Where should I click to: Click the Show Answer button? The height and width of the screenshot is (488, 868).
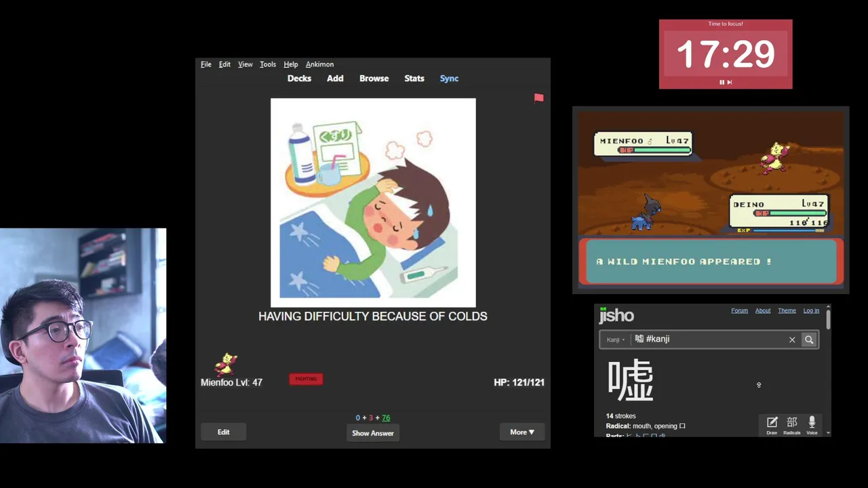click(x=373, y=433)
